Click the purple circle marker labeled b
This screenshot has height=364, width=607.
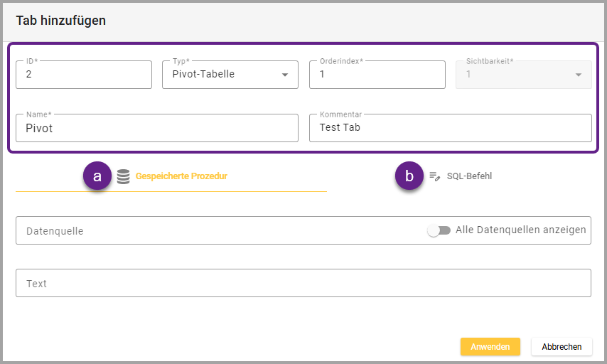[409, 176]
